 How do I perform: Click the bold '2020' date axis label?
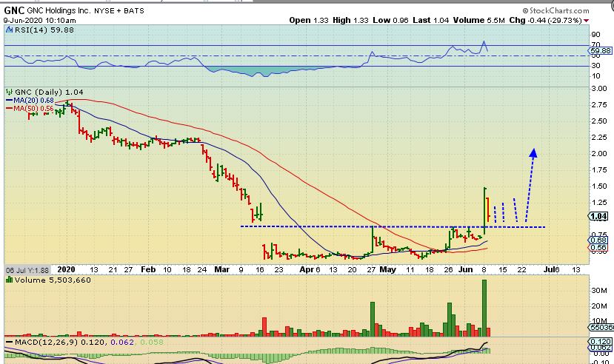coord(66,269)
